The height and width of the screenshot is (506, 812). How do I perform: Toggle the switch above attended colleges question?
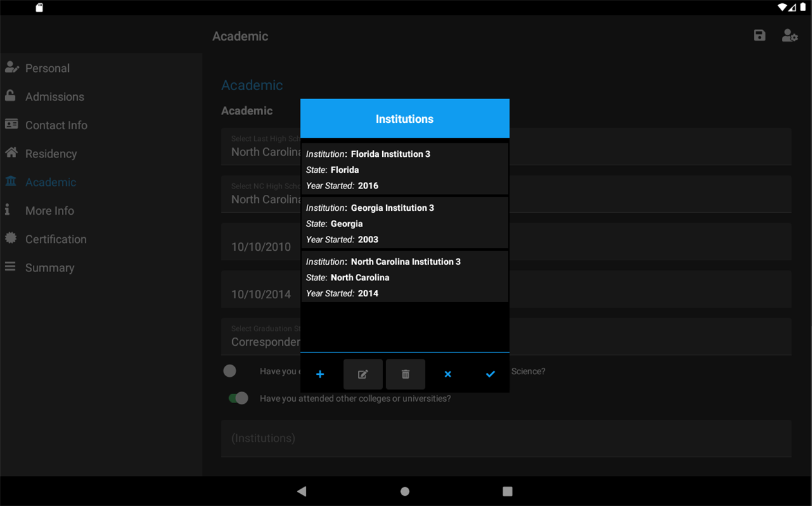230,371
